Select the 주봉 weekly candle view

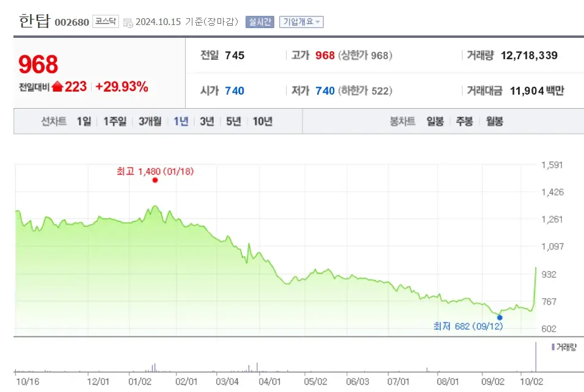[x=464, y=121]
